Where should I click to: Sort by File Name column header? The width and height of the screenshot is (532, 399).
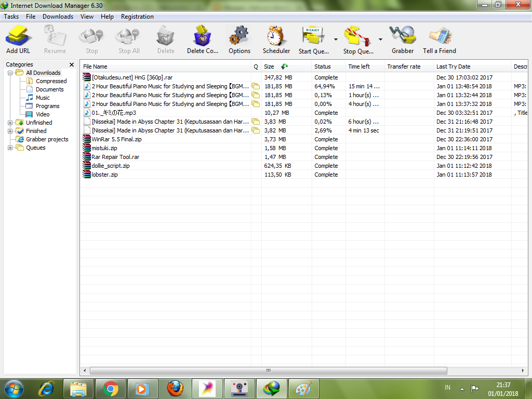click(x=166, y=66)
